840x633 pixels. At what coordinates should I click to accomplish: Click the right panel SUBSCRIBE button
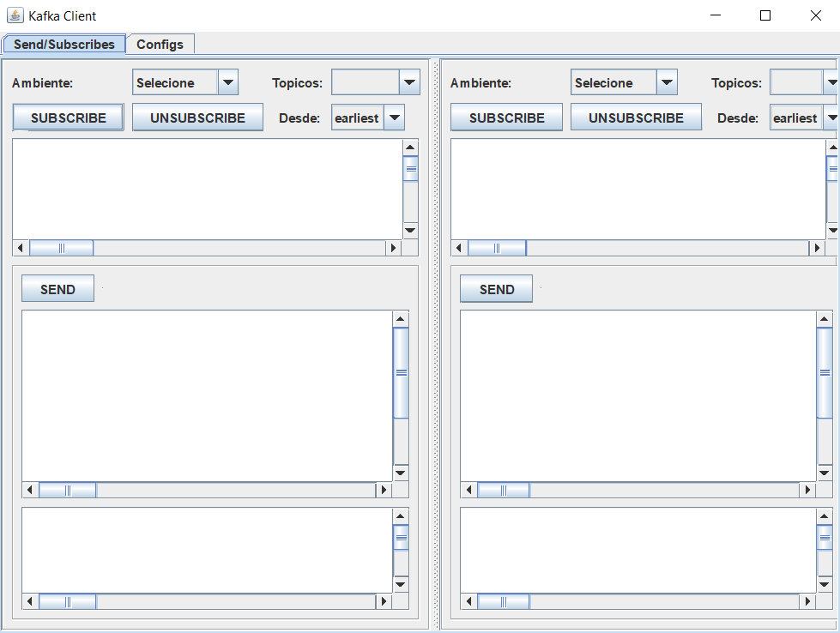tap(506, 118)
